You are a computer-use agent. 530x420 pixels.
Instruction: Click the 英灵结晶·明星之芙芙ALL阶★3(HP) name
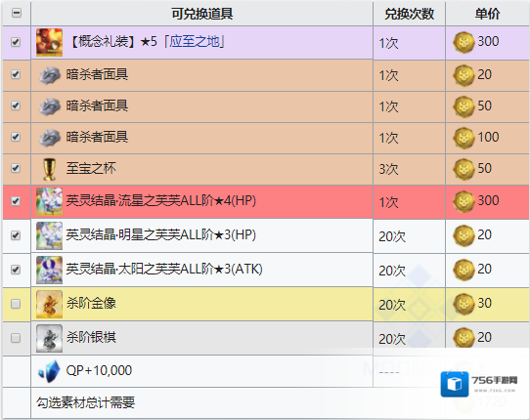(161, 234)
